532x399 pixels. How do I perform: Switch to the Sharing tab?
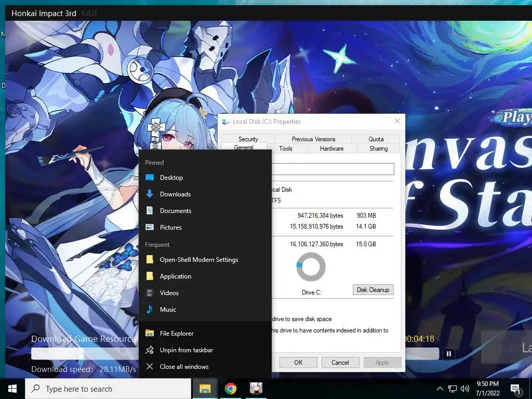378,148
